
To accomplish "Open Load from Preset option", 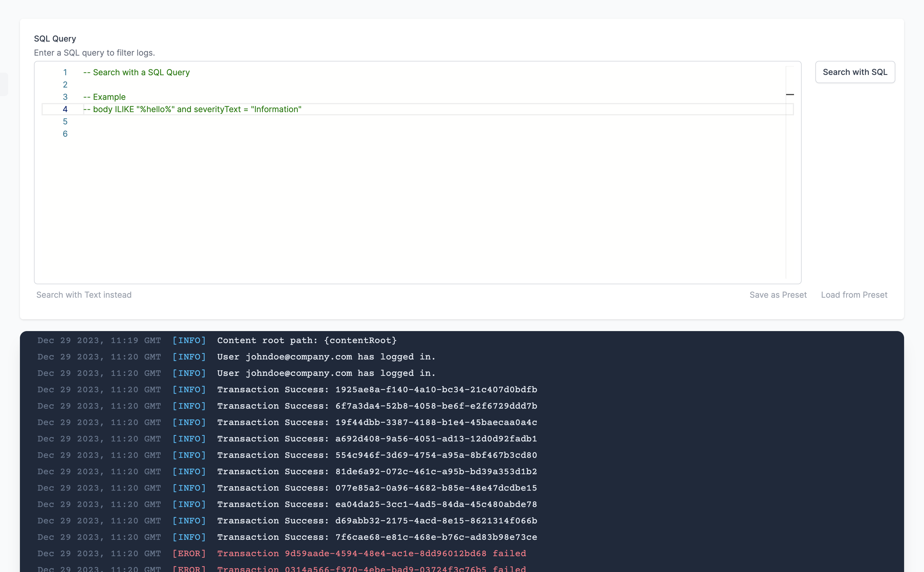I will [854, 295].
